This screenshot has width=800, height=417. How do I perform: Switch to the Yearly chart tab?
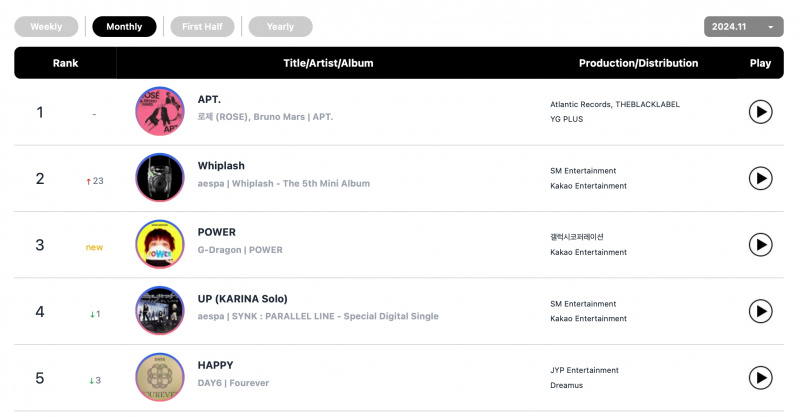coord(280,27)
